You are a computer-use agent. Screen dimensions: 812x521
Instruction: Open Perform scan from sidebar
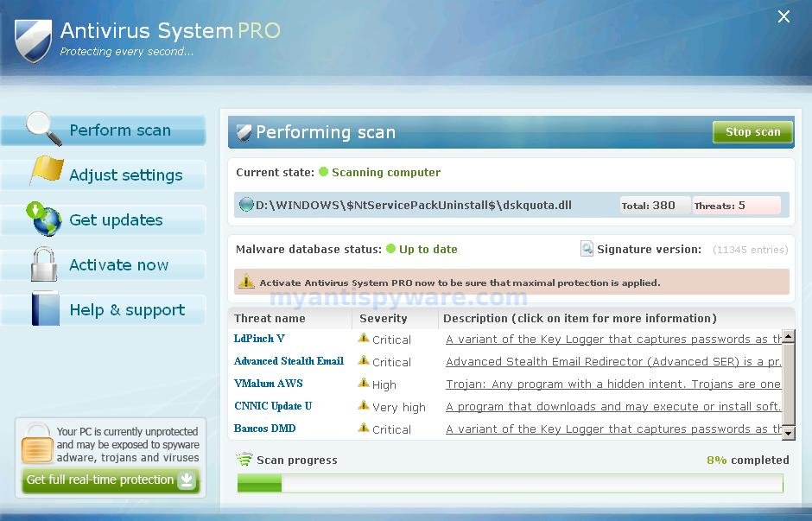pyautogui.click(x=103, y=130)
